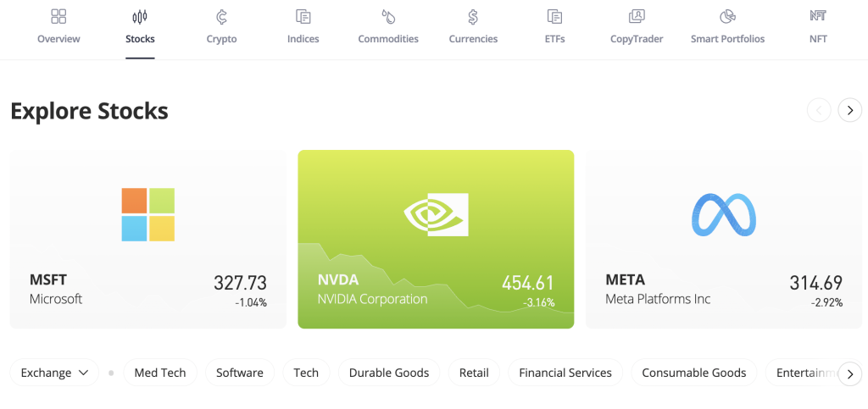Click the Commodities droplet icon
The image size is (868, 409).
388,17
